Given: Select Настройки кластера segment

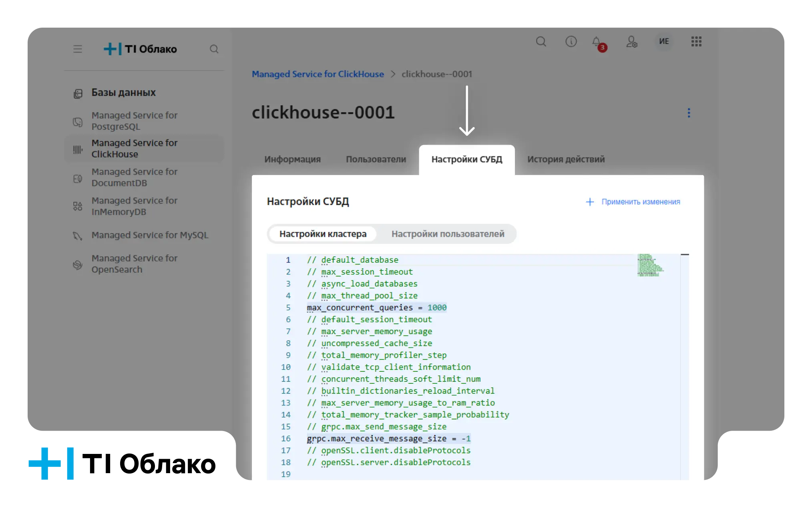Looking at the screenshot, I should [x=323, y=234].
